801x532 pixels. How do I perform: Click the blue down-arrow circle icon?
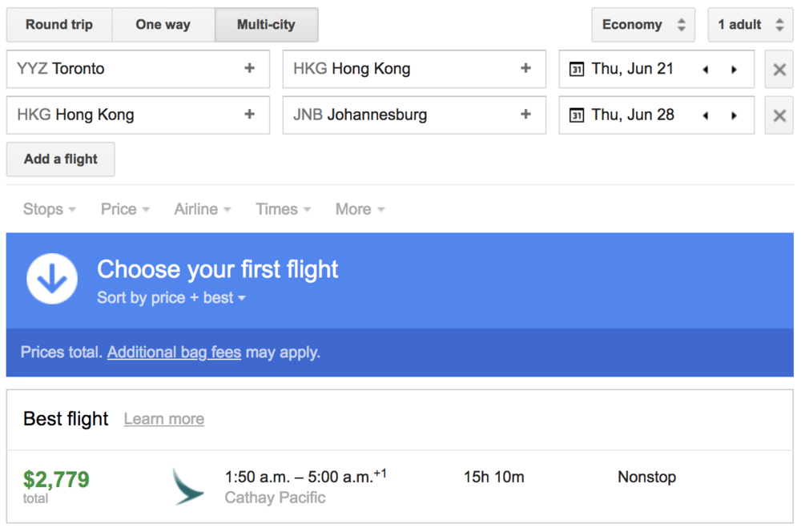(52, 280)
